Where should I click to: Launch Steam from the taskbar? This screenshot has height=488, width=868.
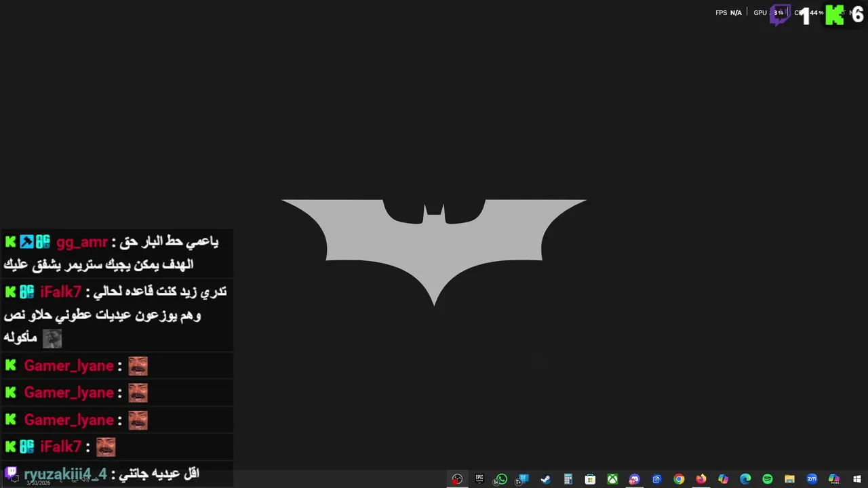tap(545, 479)
